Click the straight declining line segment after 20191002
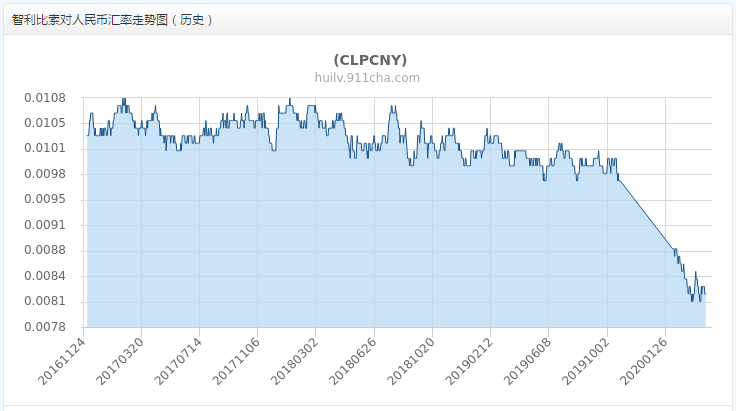The image size is (736, 411). pos(646,214)
